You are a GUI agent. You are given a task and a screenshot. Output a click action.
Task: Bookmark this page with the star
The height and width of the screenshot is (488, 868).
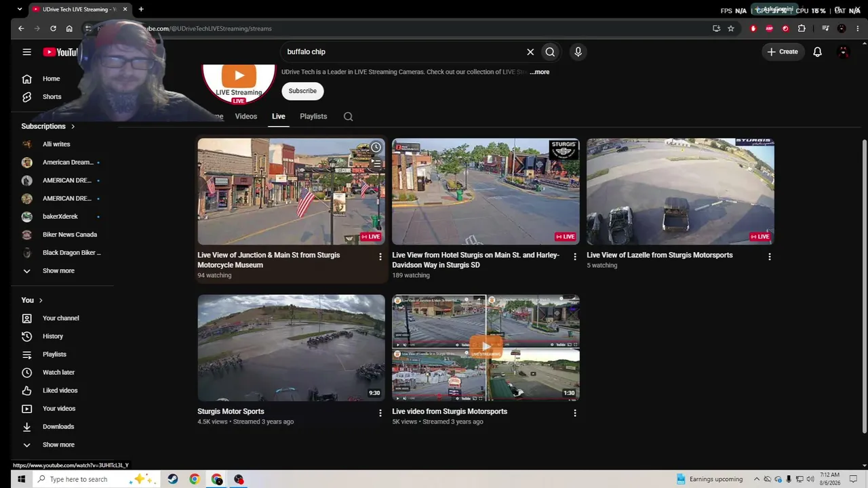pos(731,28)
